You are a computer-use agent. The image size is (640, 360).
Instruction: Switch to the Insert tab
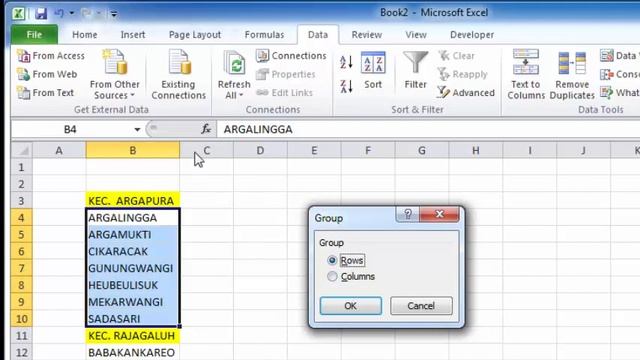tap(133, 35)
